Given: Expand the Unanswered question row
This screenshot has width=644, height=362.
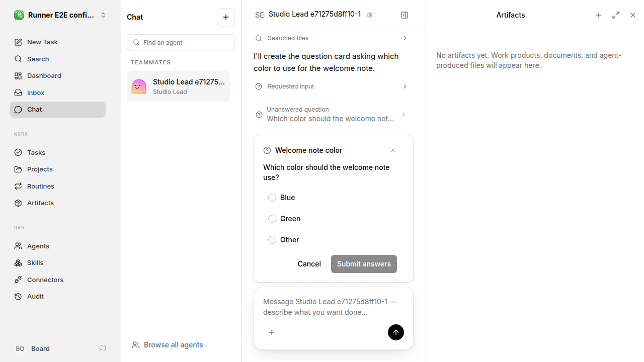Looking at the screenshot, I should pos(331,115).
